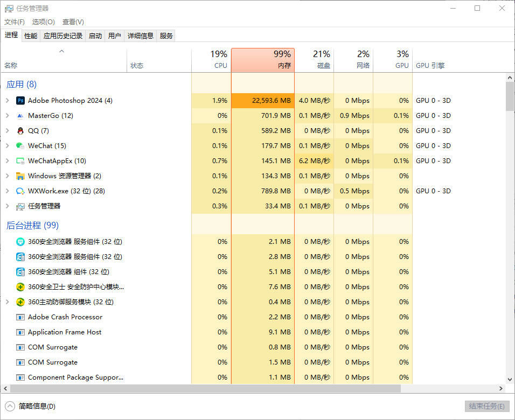Click the vertical scrollbar down arrow

click(510, 380)
